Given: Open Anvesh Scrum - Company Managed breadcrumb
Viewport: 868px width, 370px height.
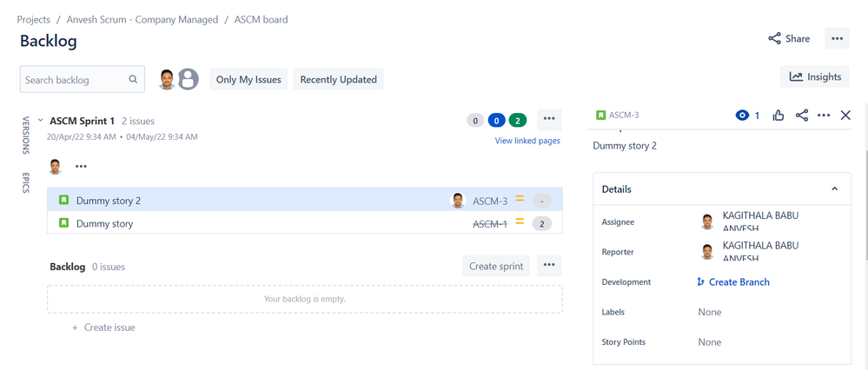Looking at the screenshot, I should 142,19.
